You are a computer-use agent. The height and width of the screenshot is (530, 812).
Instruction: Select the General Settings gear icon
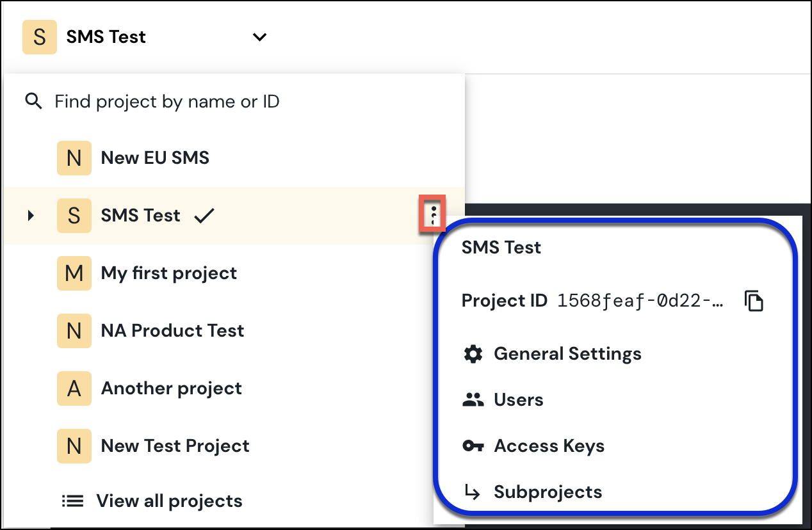473,353
